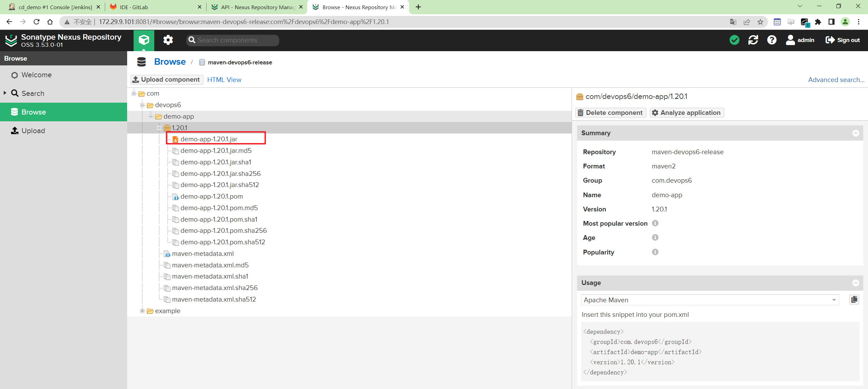868x389 pixels.
Task: Expand the Search sidebar item arrow
Action: point(5,93)
